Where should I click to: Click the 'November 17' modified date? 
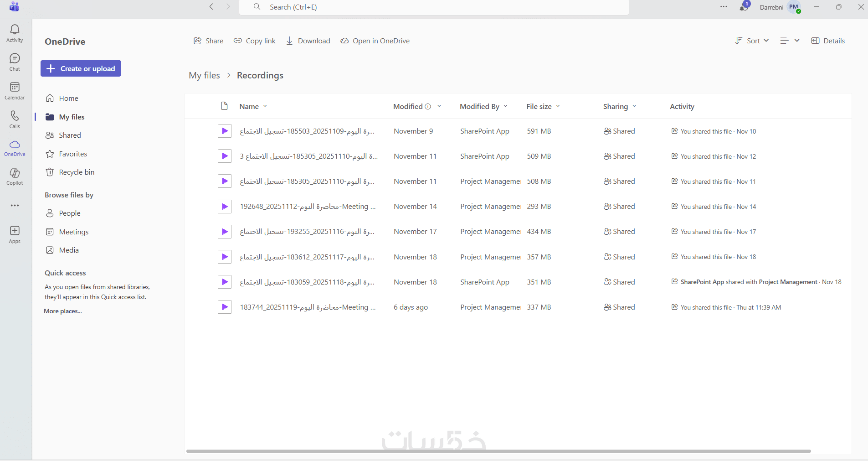click(415, 232)
